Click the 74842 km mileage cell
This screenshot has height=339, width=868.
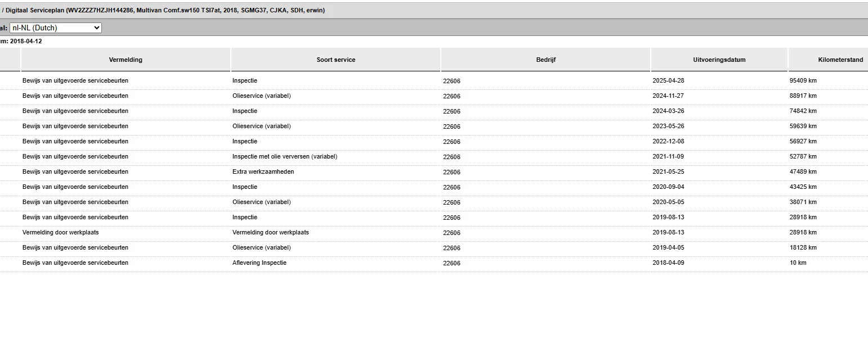[803, 111]
